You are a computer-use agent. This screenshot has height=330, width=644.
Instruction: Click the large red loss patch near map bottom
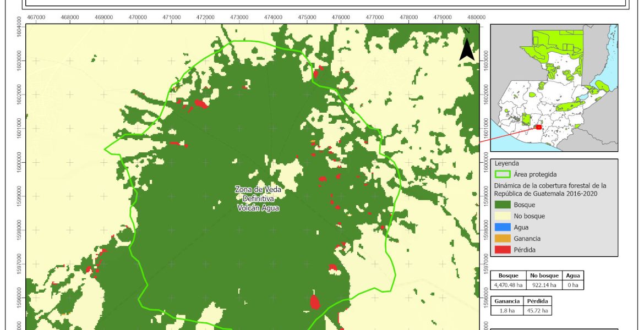pyautogui.click(x=314, y=302)
